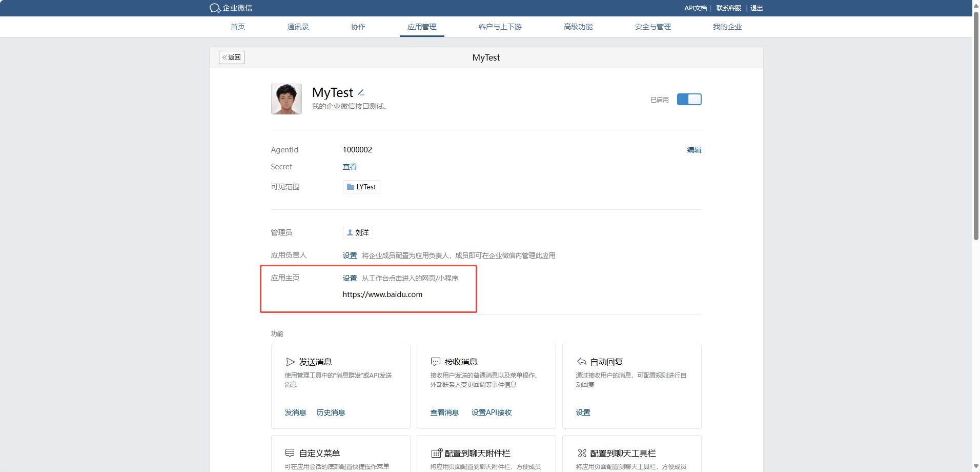This screenshot has width=980, height=472.
Task: Click the 发消息 link
Action: coord(295,412)
